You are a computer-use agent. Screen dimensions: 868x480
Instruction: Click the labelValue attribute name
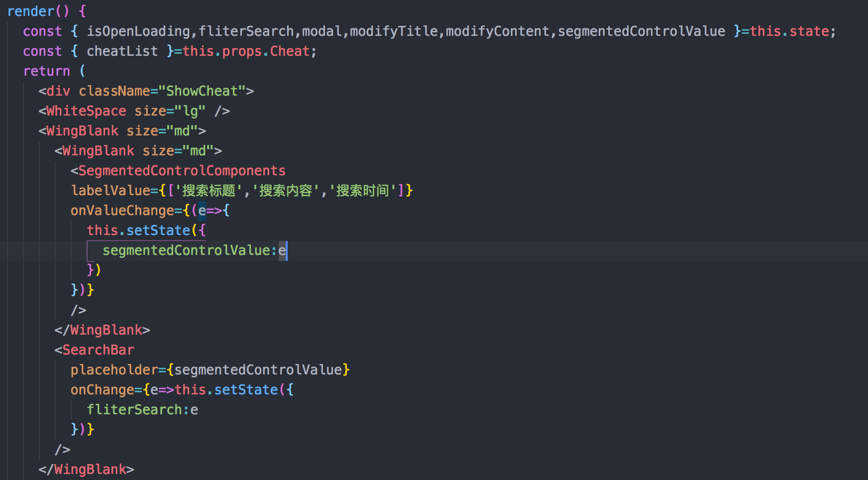click(x=110, y=190)
